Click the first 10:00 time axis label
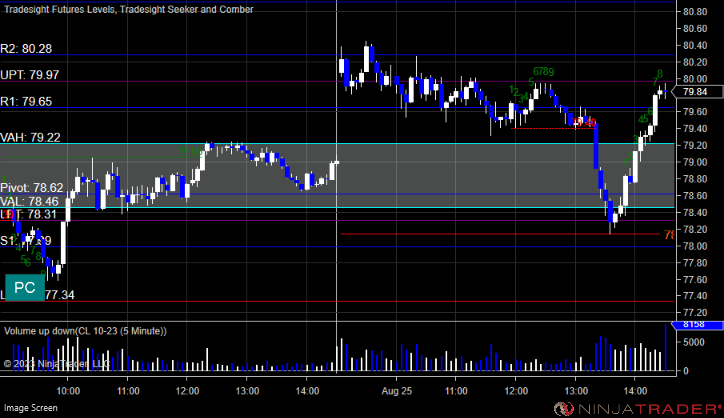724x418 pixels. point(68,391)
